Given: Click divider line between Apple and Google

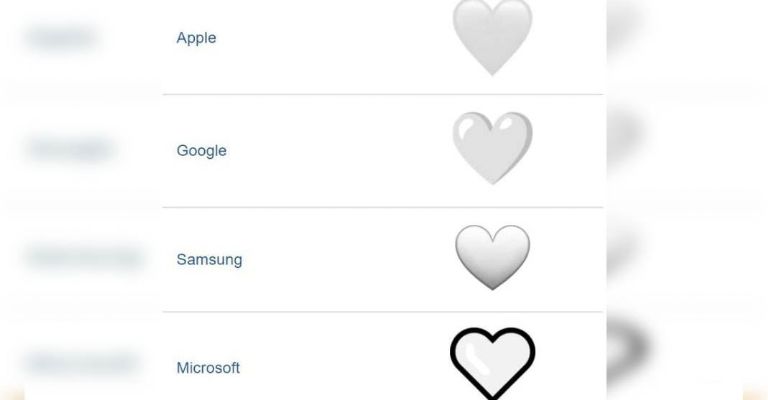Looking at the screenshot, I should coord(384,95).
